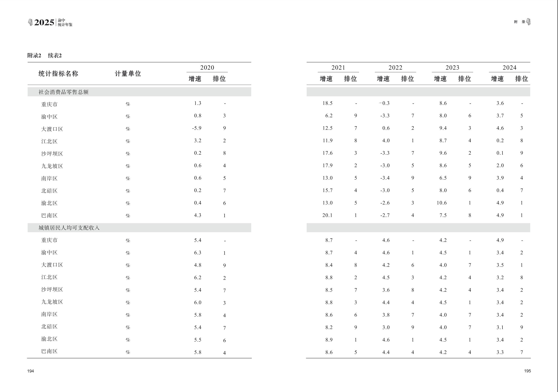This screenshot has width=558, height=392.
Task: Click the 增速 subheader under 2020
Action: tap(195, 79)
